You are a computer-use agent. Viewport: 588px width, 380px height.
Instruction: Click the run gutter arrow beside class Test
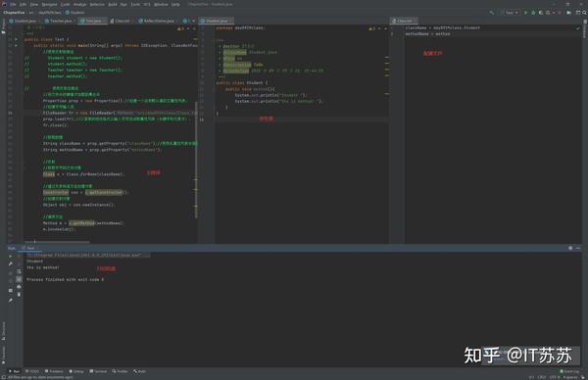(x=16, y=39)
